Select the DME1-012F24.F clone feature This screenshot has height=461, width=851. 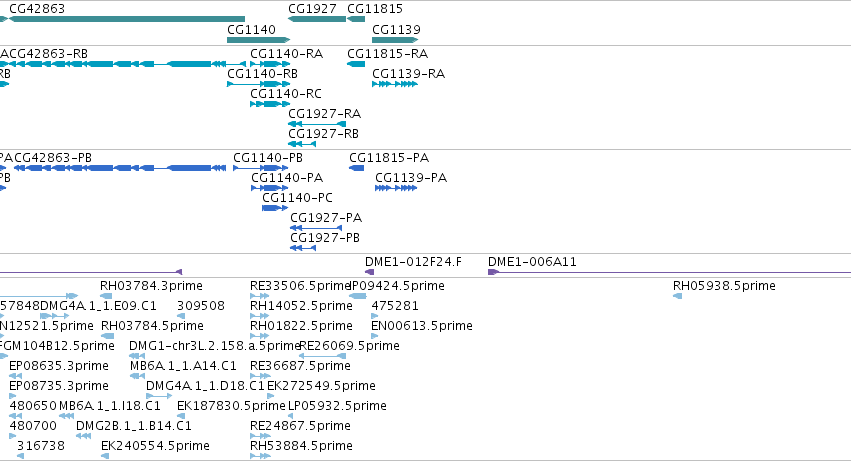click(370, 272)
